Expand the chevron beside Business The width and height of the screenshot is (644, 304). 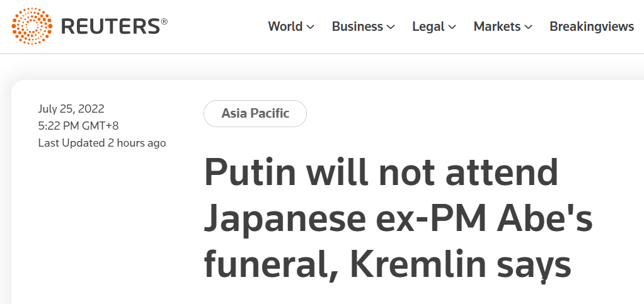tap(391, 27)
